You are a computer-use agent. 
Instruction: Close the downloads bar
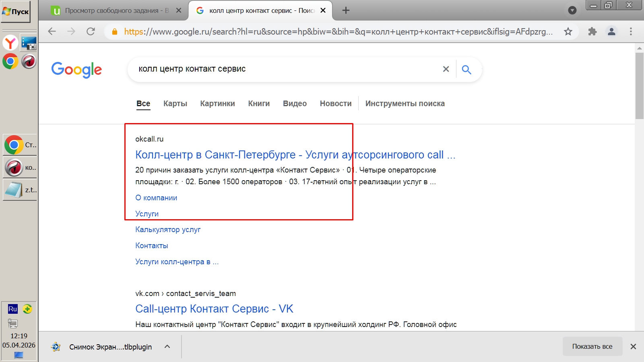tap(633, 347)
